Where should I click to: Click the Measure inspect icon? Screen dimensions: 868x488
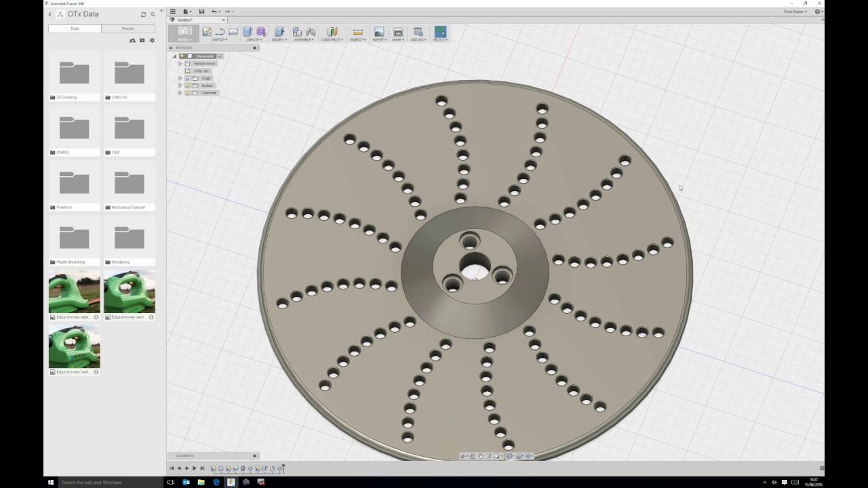pos(358,32)
